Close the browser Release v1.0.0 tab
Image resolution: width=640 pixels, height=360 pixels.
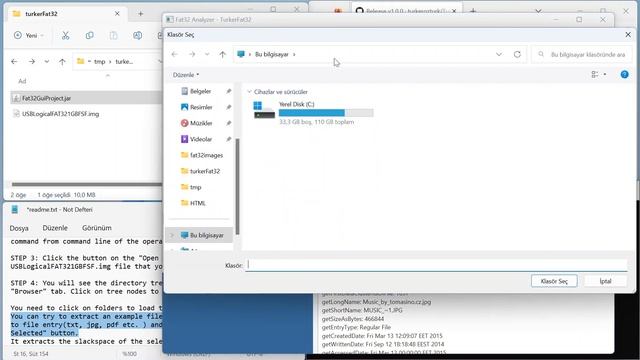pos(454,11)
